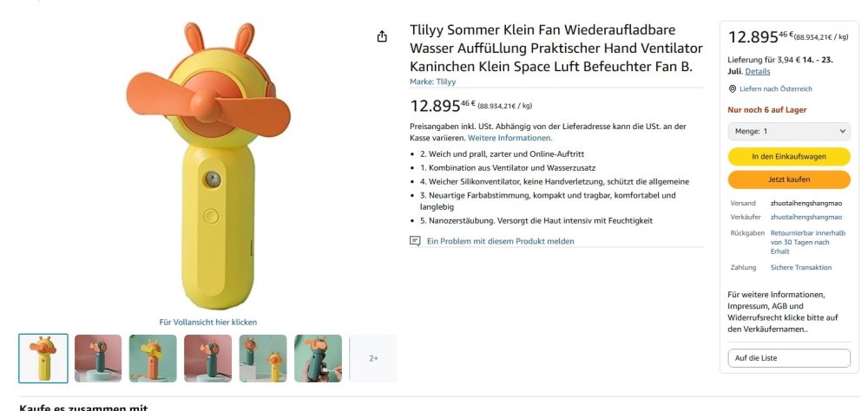The image size is (868, 411).
Task: Click Ein Problem mit diesem Produkt melden
Action: coord(500,241)
